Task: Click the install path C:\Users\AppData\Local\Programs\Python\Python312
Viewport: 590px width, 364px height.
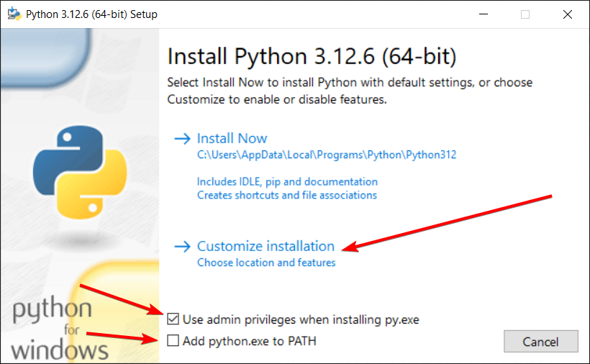Action: [x=327, y=155]
